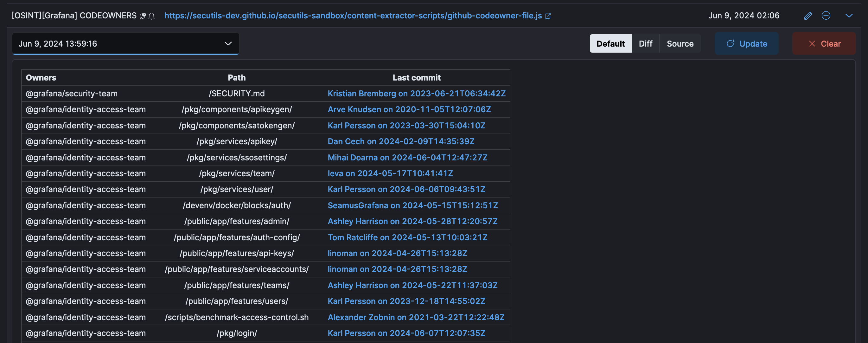Screen dimensions: 868x343
Task: Click the remove (minus circle) icon
Action: pos(826,16)
